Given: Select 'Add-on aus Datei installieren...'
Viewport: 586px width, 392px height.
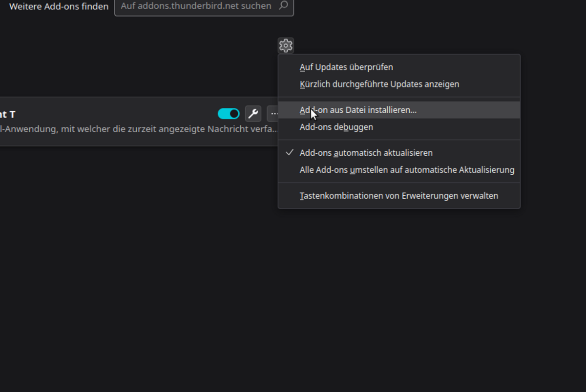Looking at the screenshot, I should tap(358, 110).
